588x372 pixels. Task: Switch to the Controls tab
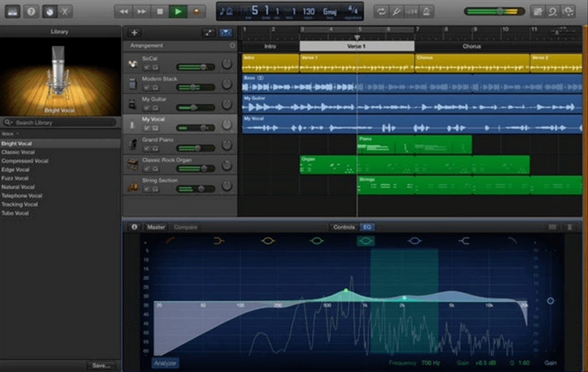pos(344,227)
